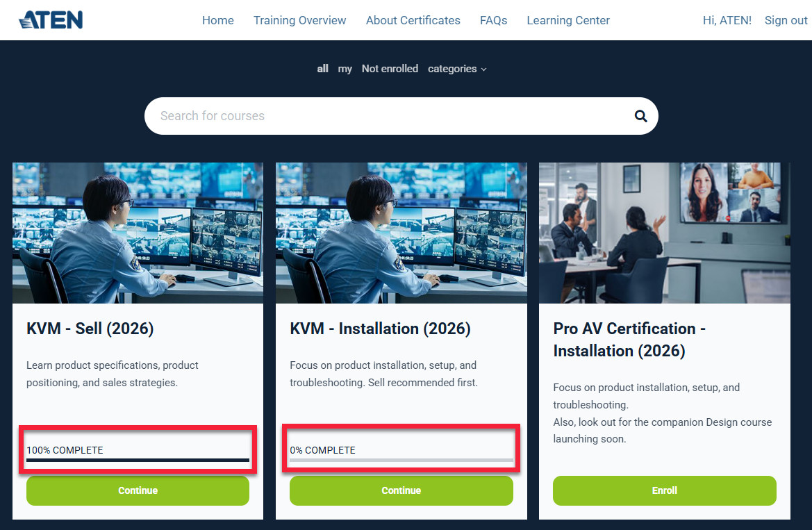Open the Home menu item
The width and height of the screenshot is (812, 530).
point(217,20)
